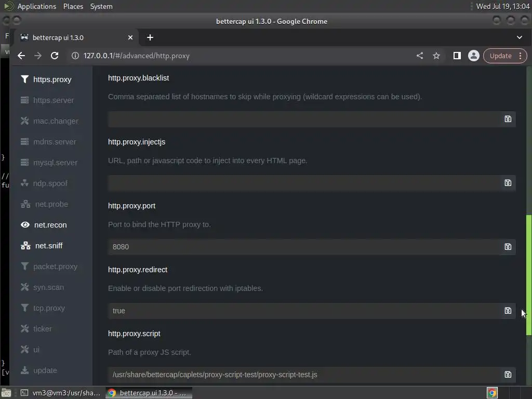Screen dimensions: 532x399
Task: Save the http.proxy.blacklist value
Action: 508,119
